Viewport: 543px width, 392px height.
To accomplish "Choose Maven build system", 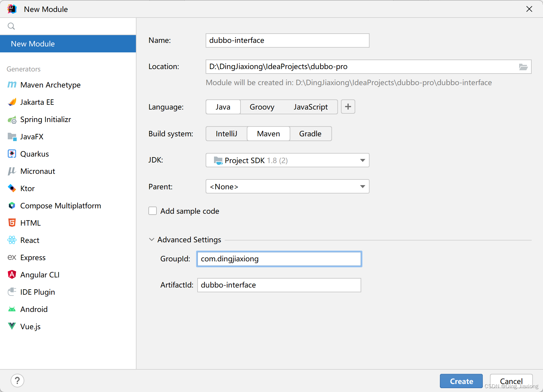I will point(269,134).
